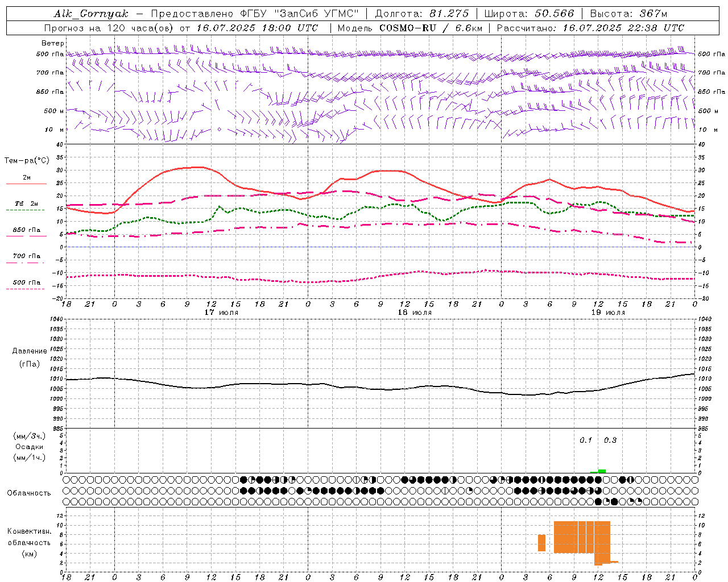
Task: Select the Высота: 367м field
Action: [628, 14]
